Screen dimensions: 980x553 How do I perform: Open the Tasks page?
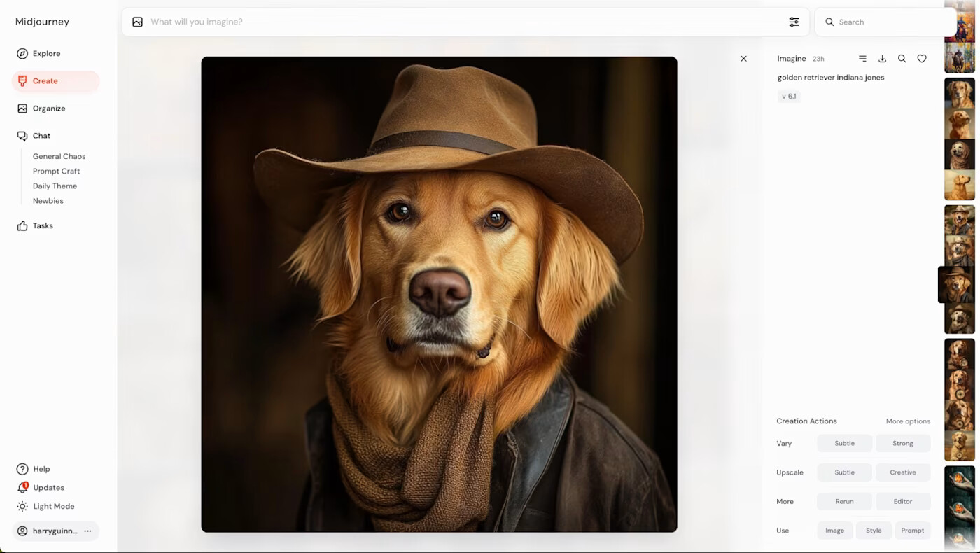pos(43,226)
